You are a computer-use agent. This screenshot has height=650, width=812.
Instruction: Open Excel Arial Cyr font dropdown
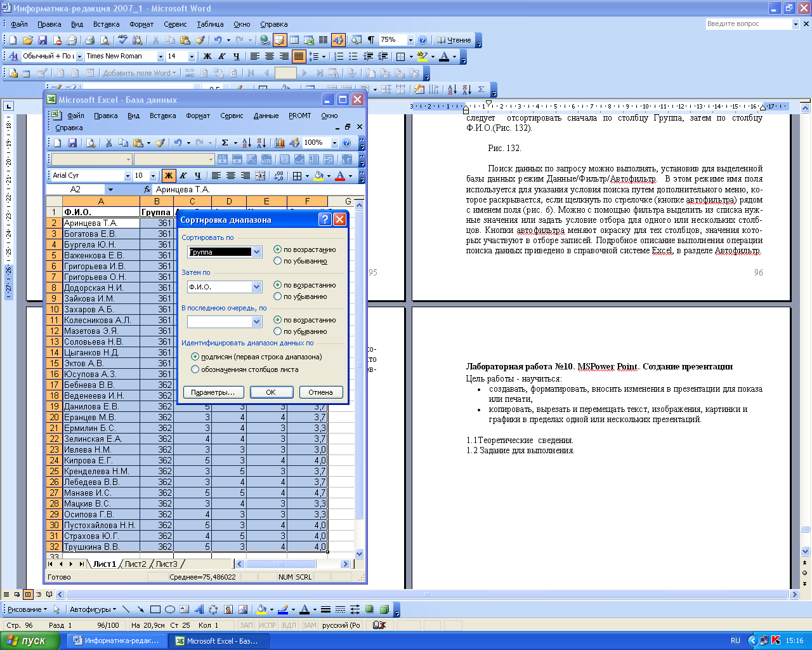tap(126, 176)
